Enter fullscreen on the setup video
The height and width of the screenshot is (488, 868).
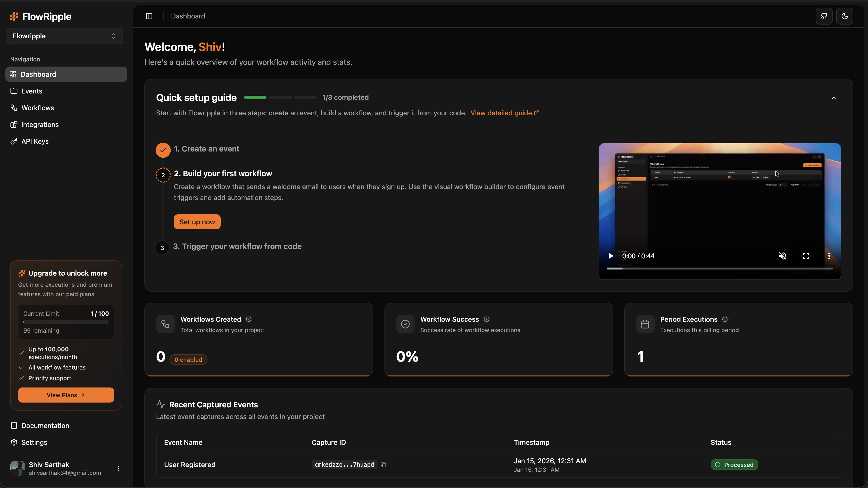point(806,256)
